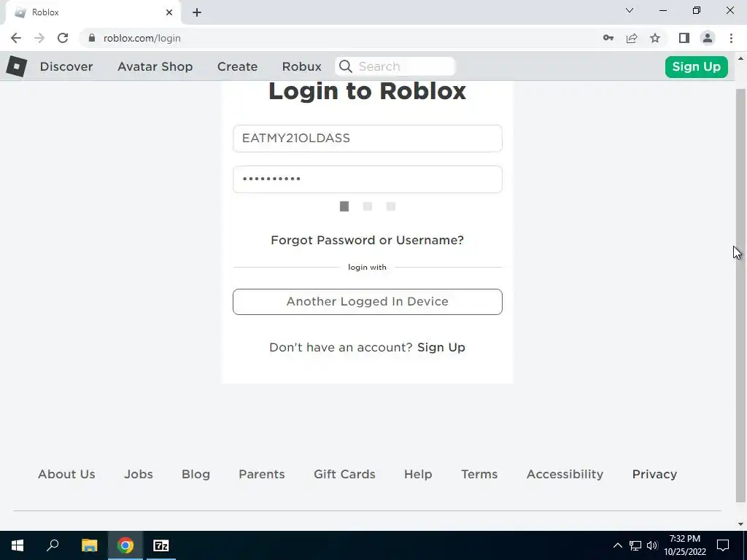Click the Roblox search box
Screen dimensions: 747x560
[x=395, y=66]
